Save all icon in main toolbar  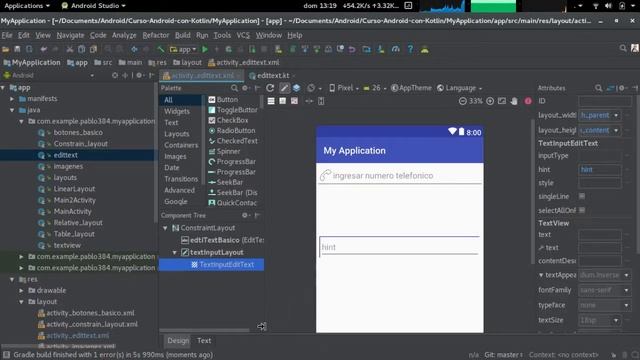tap(17, 49)
